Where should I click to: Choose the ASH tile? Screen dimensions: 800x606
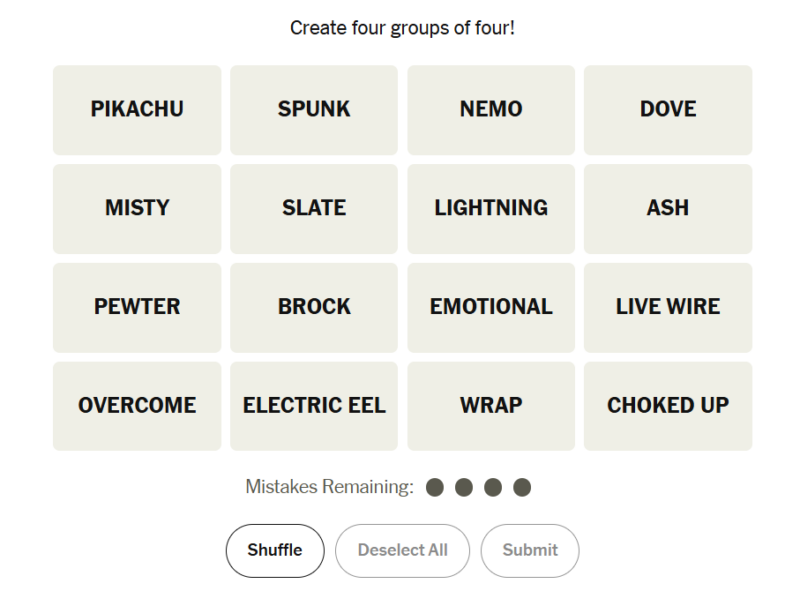668,209
